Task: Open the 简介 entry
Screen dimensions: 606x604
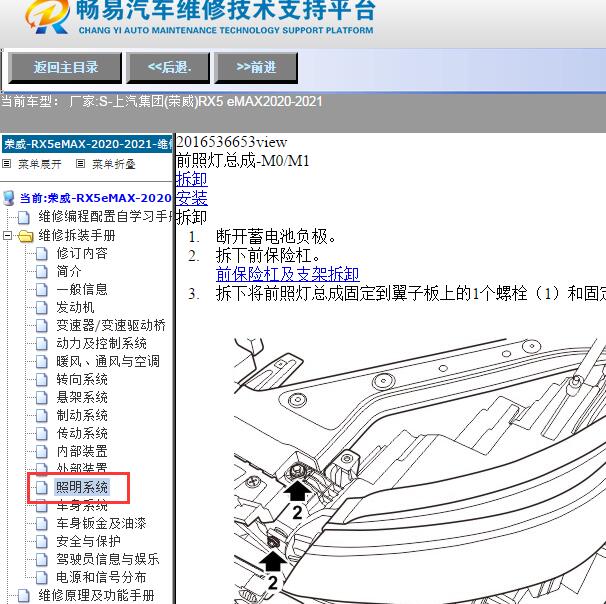Action: point(69,271)
